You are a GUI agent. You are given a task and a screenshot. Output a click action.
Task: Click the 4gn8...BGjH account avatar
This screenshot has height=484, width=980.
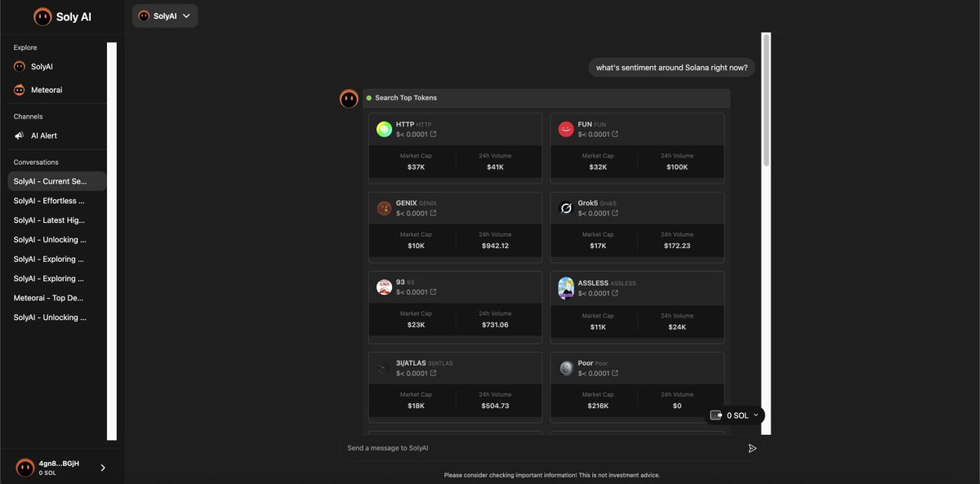(25, 468)
